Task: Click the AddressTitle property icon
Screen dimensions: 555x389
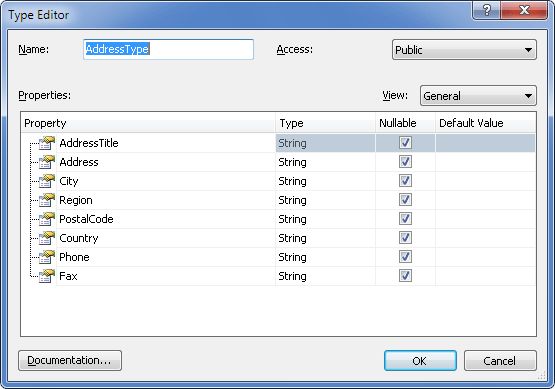Action: point(47,143)
